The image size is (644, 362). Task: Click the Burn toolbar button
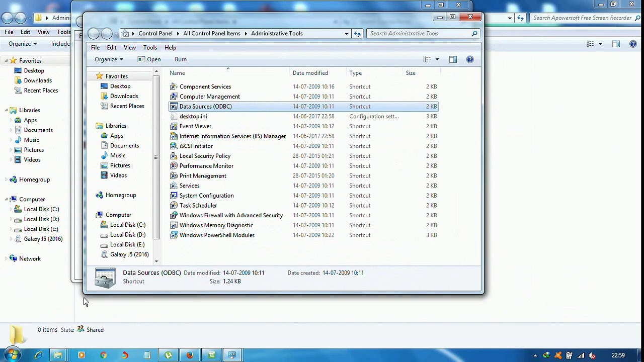(181, 59)
